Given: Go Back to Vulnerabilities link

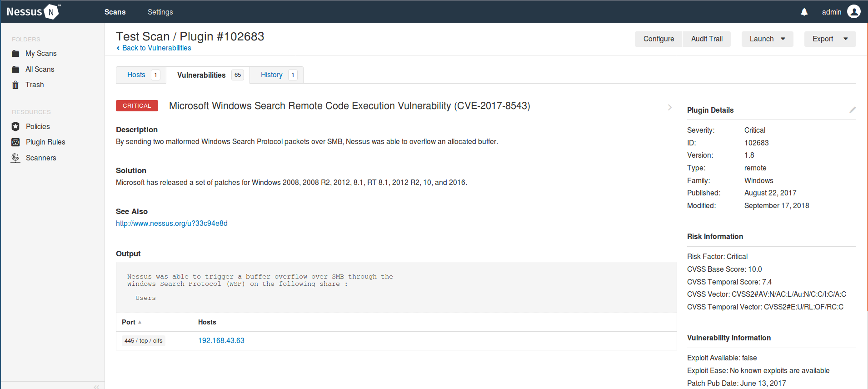Looking at the screenshot, I should click(157, 48).
